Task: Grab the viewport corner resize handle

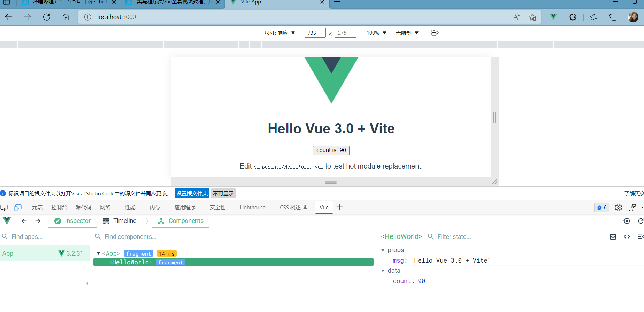Action: click(x=495, y=182)
